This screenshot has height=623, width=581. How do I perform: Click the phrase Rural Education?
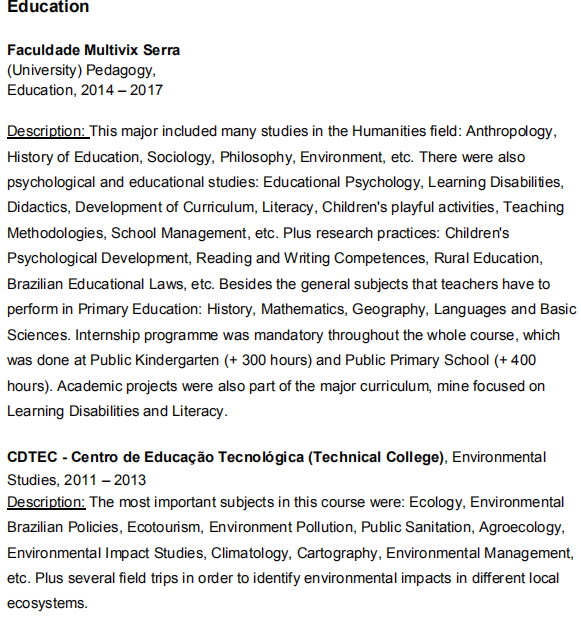click(x=488, y=258)
